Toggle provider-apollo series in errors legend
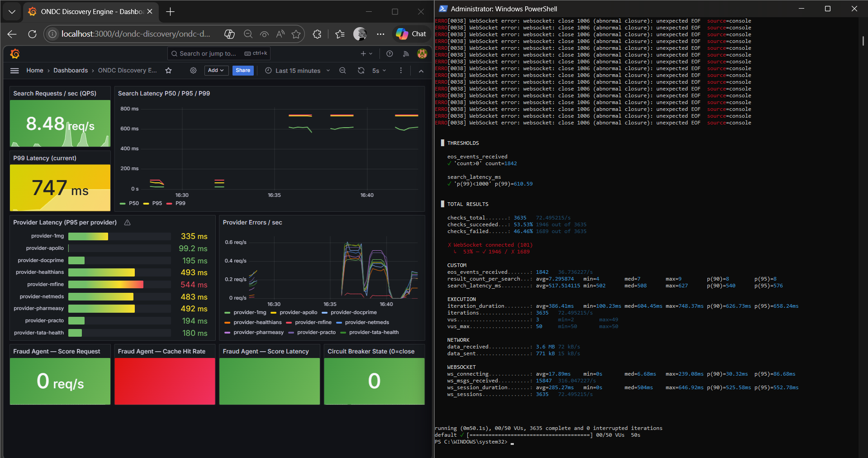868x458 pixels. pos(298,312)
